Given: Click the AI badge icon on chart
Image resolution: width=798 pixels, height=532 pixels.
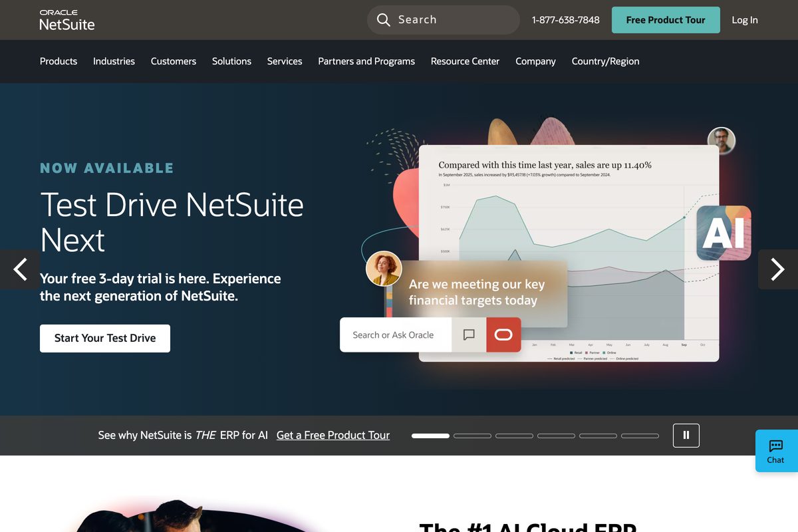Looking at the screenshot, I should pos(724,233).
